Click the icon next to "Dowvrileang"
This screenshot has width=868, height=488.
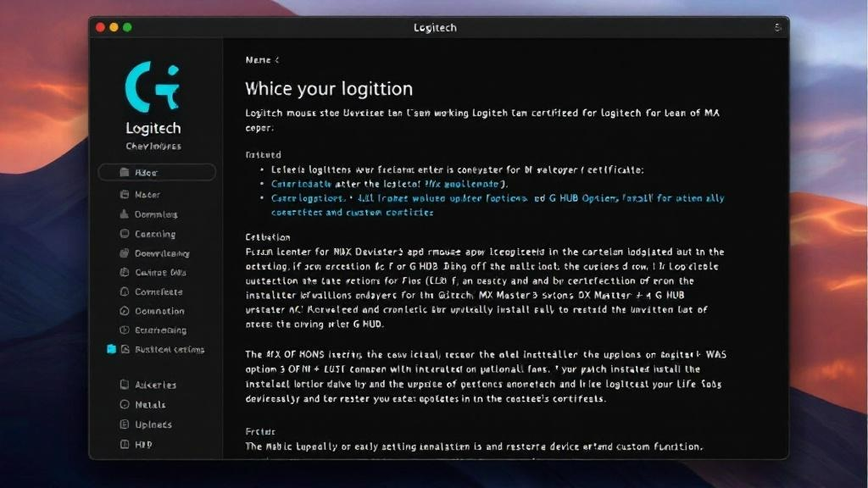pos(124,253)
